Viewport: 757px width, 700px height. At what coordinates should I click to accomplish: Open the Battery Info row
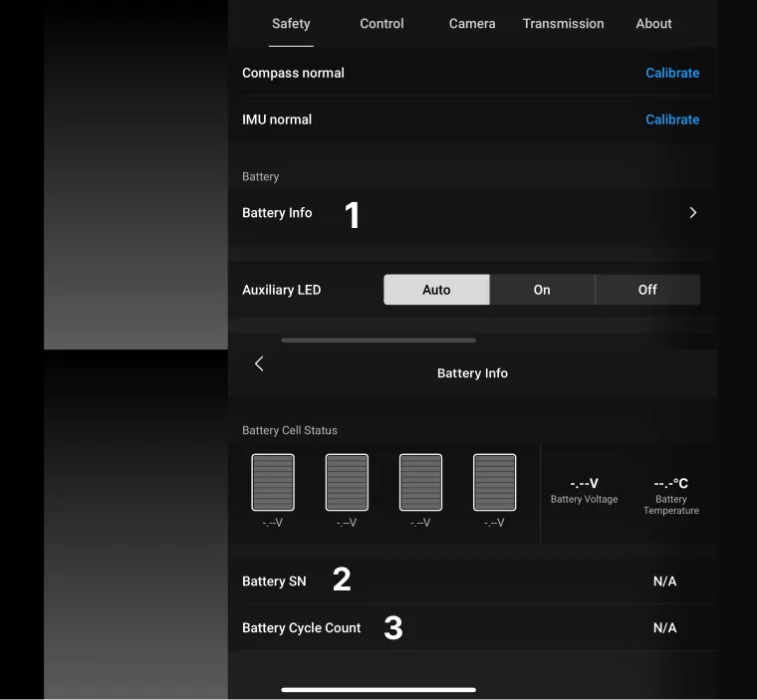click(472, 213)
